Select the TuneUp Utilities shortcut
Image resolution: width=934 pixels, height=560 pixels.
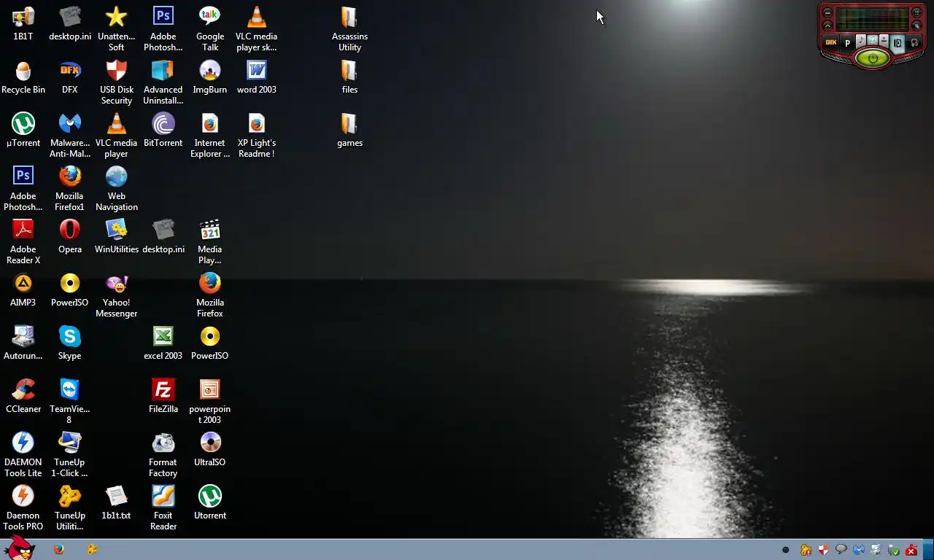click(70, 508)
